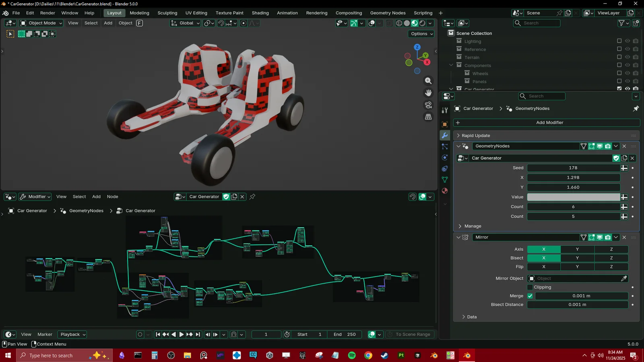Switch to the Shading workspace tab
This screenshot has height=362, width=644.
pyautogui.click(x=260, y=13)
